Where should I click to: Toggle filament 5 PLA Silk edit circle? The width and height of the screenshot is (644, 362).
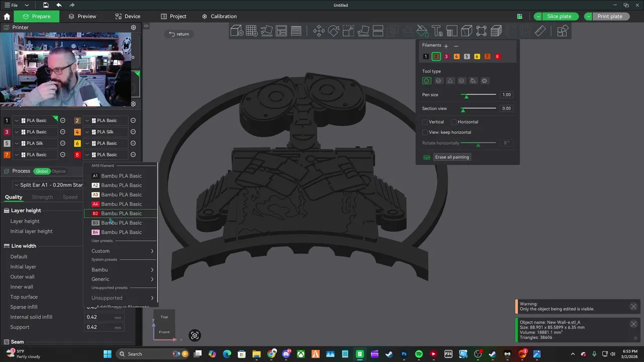click(x=63, y=143)
